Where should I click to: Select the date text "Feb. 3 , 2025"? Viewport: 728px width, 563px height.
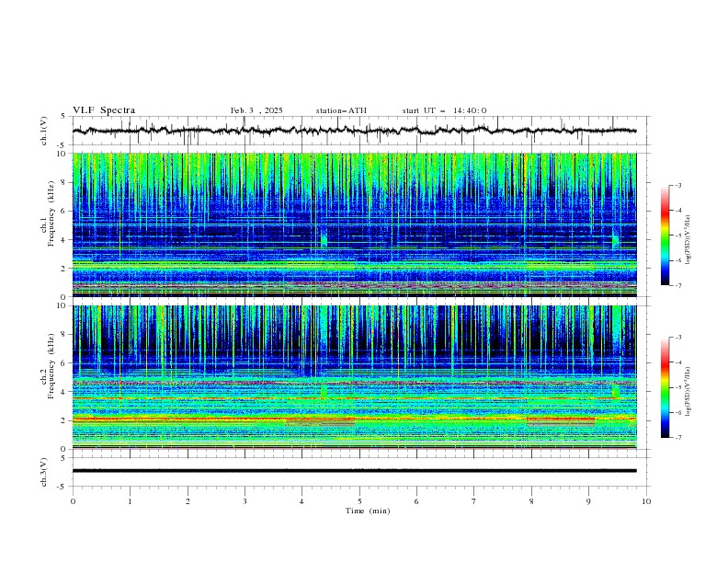[x=256, y=110]
